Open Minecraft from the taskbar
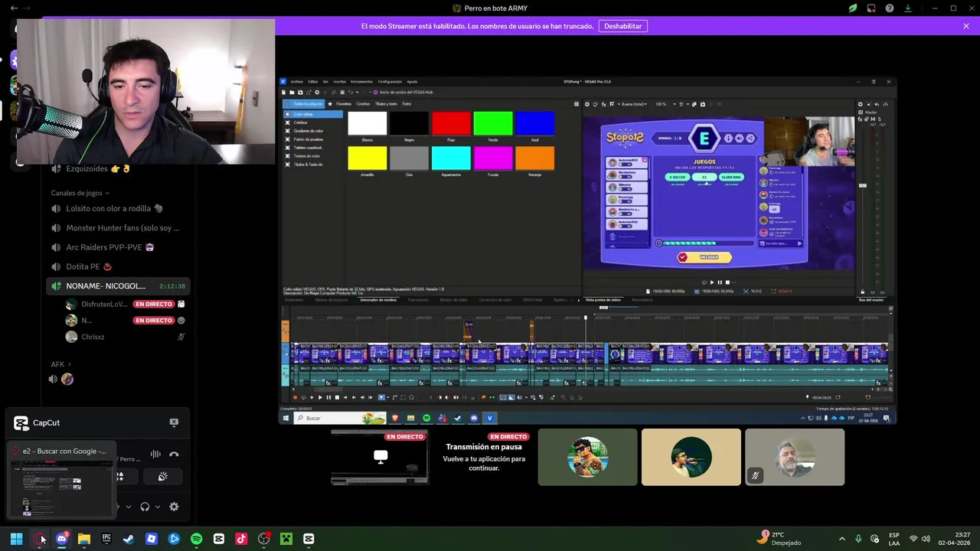 click(x=286, y=539)
